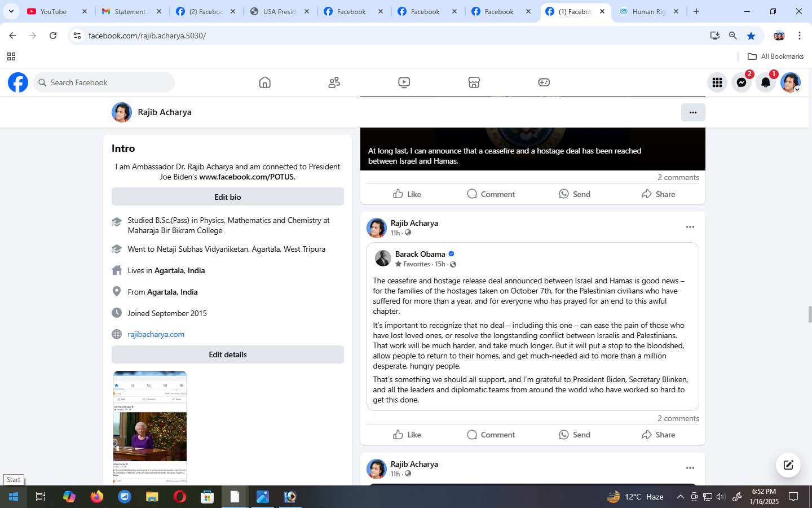This screenshot has width=812, height=508.
Task: Reload the current page
Action: 53,36
